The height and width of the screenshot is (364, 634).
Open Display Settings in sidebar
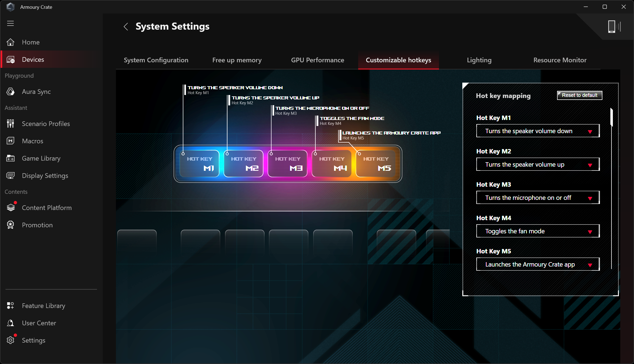coord(45,176)
